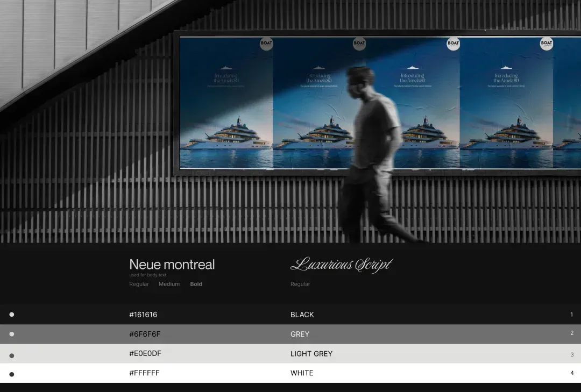Click the "GREY" color name
581x392 pixels.
point(300,334)
